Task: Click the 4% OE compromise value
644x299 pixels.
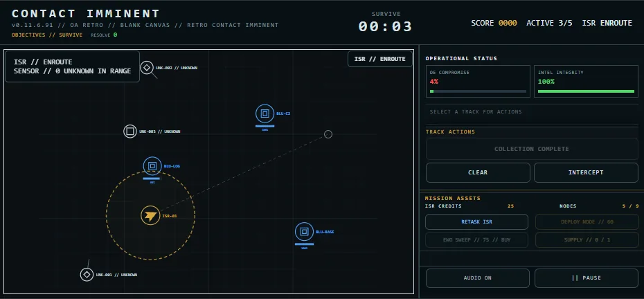Action: pyautogui.click(x=434, y=81)
